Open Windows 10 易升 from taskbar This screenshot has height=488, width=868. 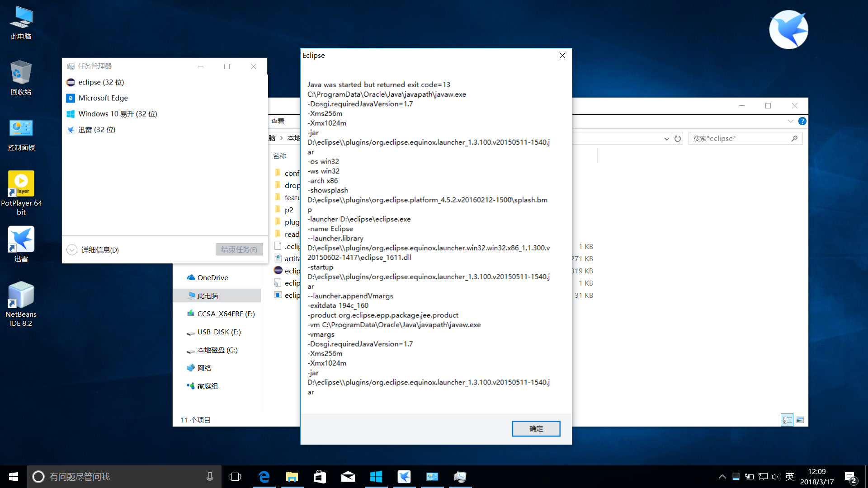coord(376,477)
